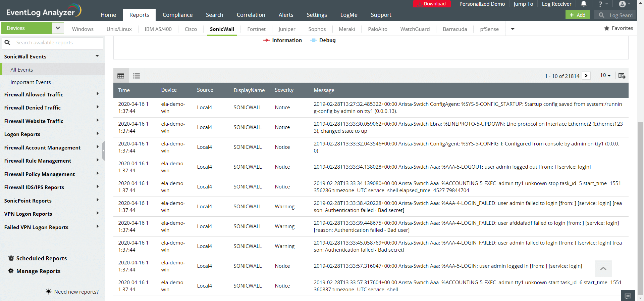
Task: Select the pfSense device tab
Action: tap(489, 29)
